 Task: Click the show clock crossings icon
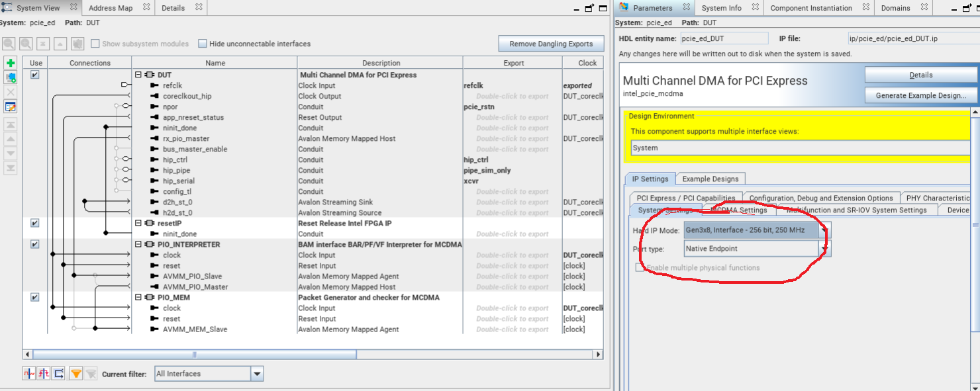28,373
